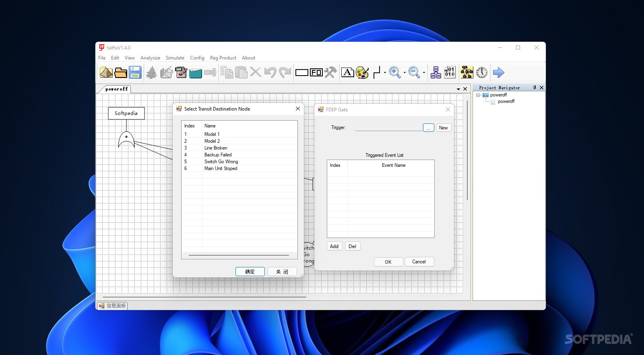644x355 pixels.
Task: Open the Reg Product menu
Action: coord(223,58)
